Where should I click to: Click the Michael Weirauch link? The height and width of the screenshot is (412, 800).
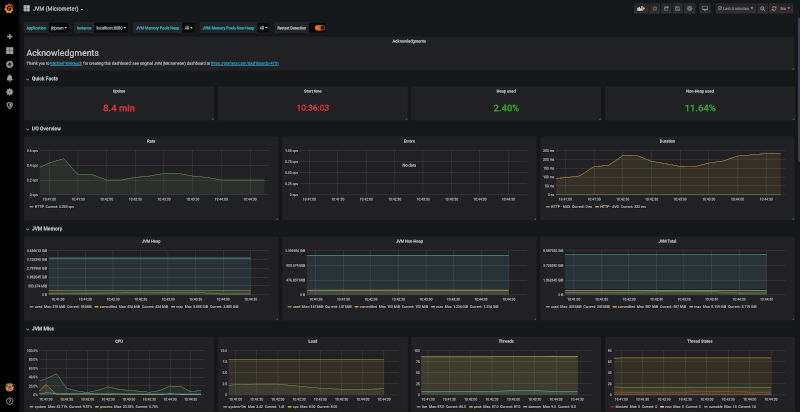point(68,63)
